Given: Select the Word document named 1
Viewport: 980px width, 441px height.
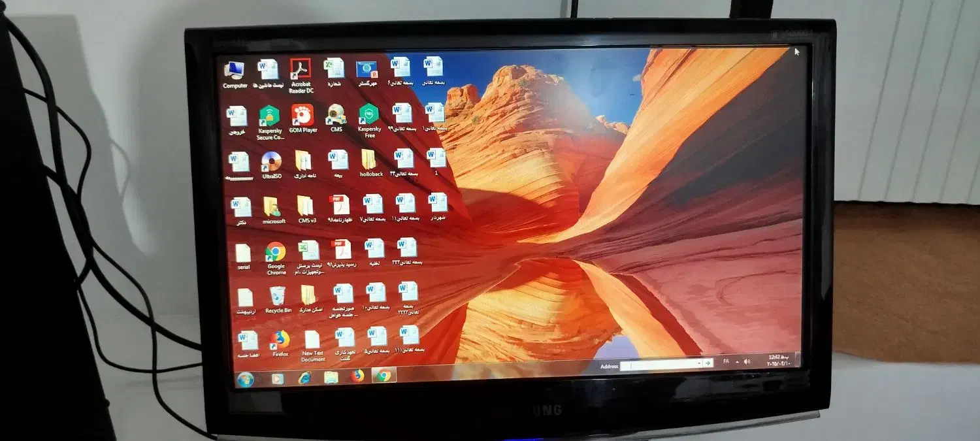Looking at the screenshot, I should pyautogui.click(x=436, y=163).
